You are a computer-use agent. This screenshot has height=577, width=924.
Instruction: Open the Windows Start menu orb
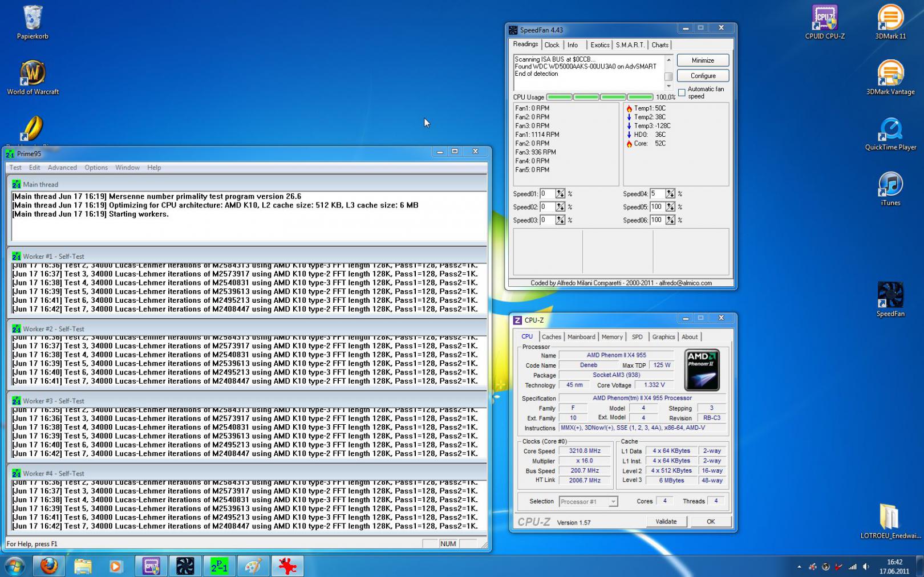coord(15,566)
